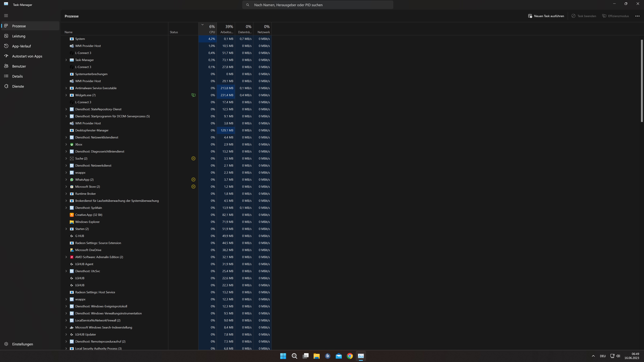644x362 pixels.
Task: Open the Mail app from taskbar
Action: (x=339, y=356)
